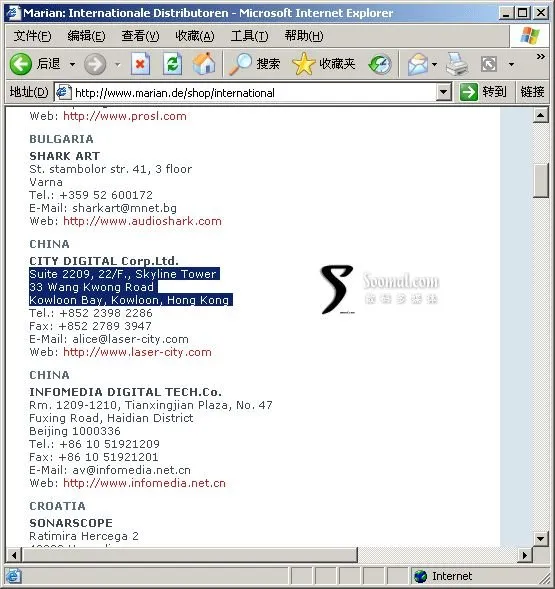The image size is (555, 589).
Task: Click the 链接 links toolbar label
Action: point(532,92)
